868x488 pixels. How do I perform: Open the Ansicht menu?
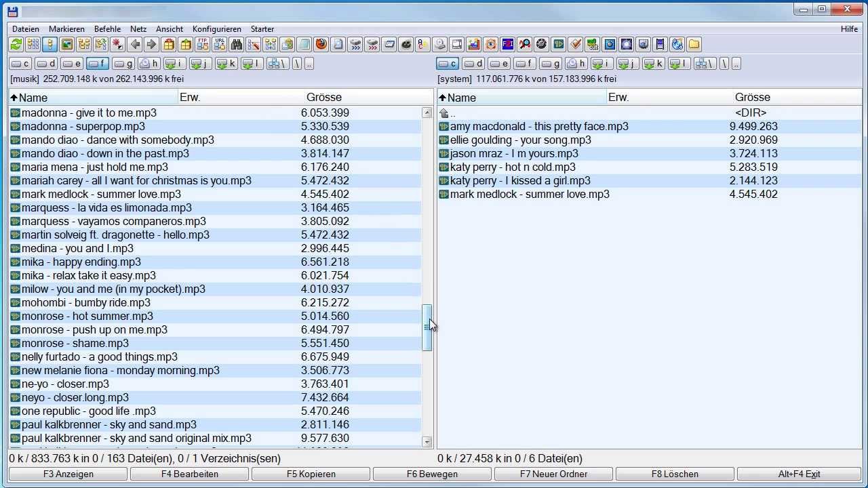tap(170, 29)
